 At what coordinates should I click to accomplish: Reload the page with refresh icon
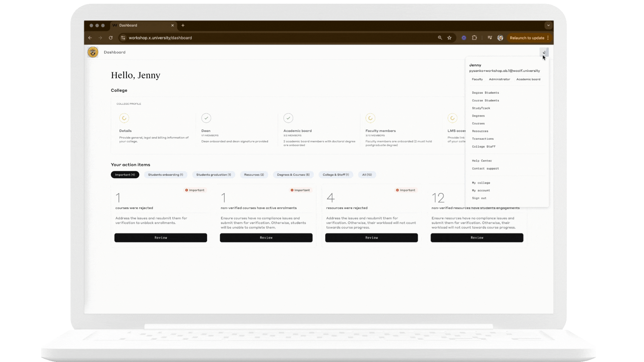[x=111, y=38]
